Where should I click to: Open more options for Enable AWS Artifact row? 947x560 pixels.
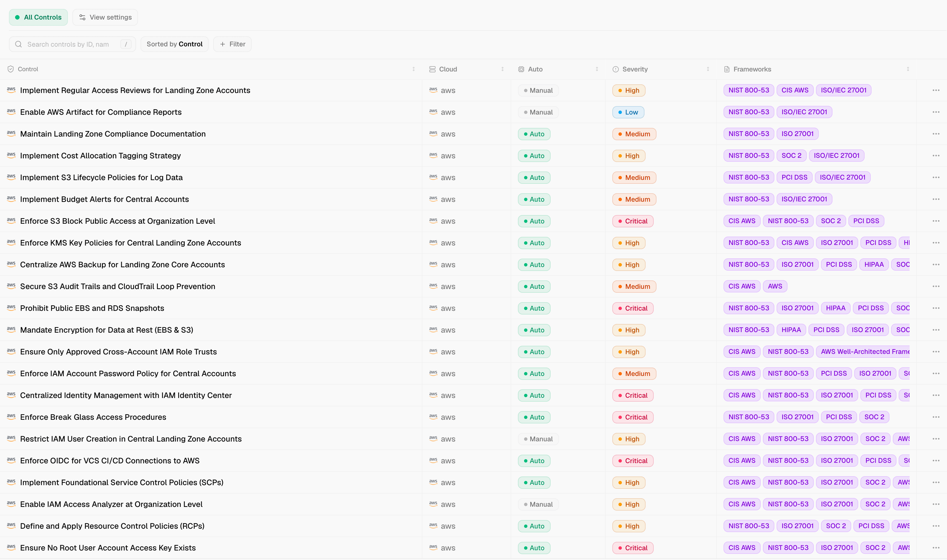coord(936,112)
